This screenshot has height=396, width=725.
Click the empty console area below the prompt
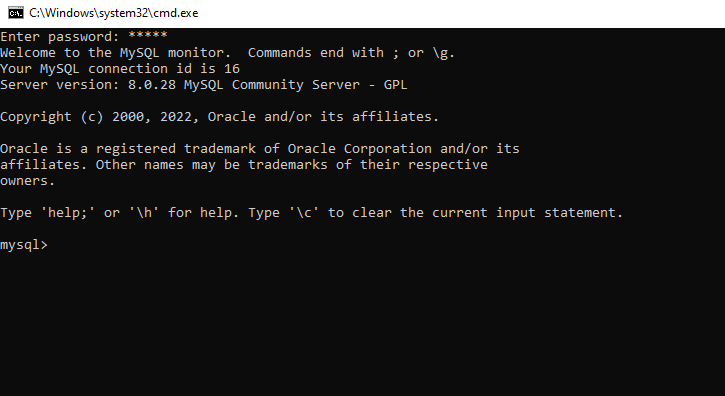pyautogui.click(x=362, y=324)
